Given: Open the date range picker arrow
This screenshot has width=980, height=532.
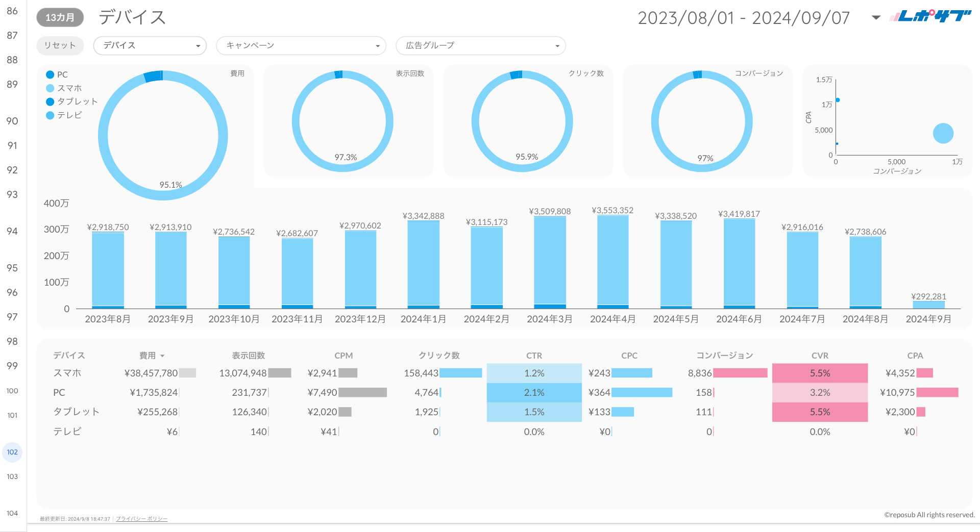Looking at the screenshot, I should click(x=876, y=18).
